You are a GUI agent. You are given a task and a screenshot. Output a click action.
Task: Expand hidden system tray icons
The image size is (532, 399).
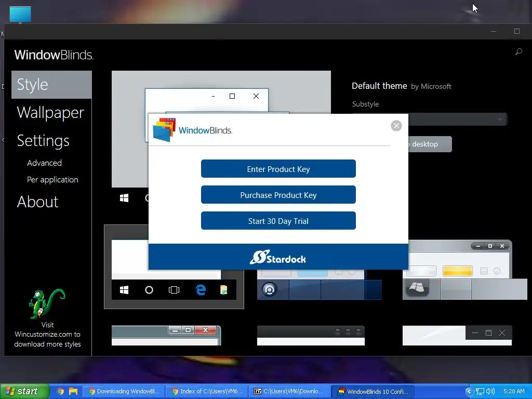point(469,392)
